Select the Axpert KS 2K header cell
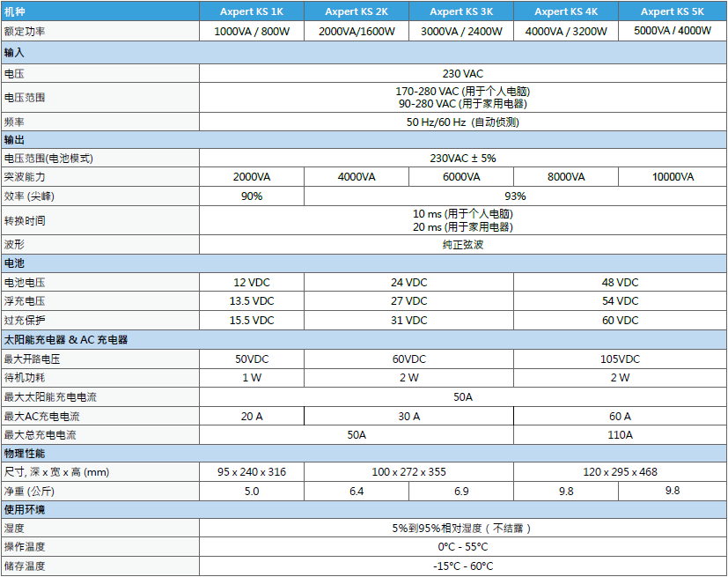The height and width of the screenshot is (577, 728). 357,11
